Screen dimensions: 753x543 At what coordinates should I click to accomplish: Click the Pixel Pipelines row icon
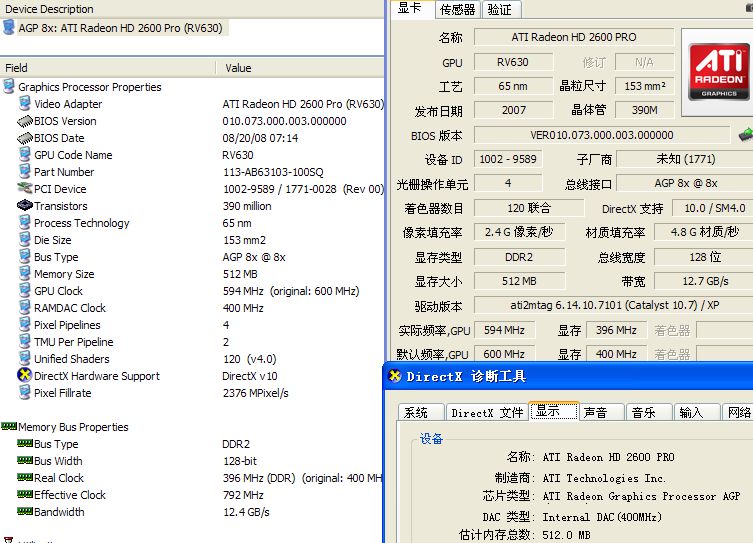click(24, 324)
